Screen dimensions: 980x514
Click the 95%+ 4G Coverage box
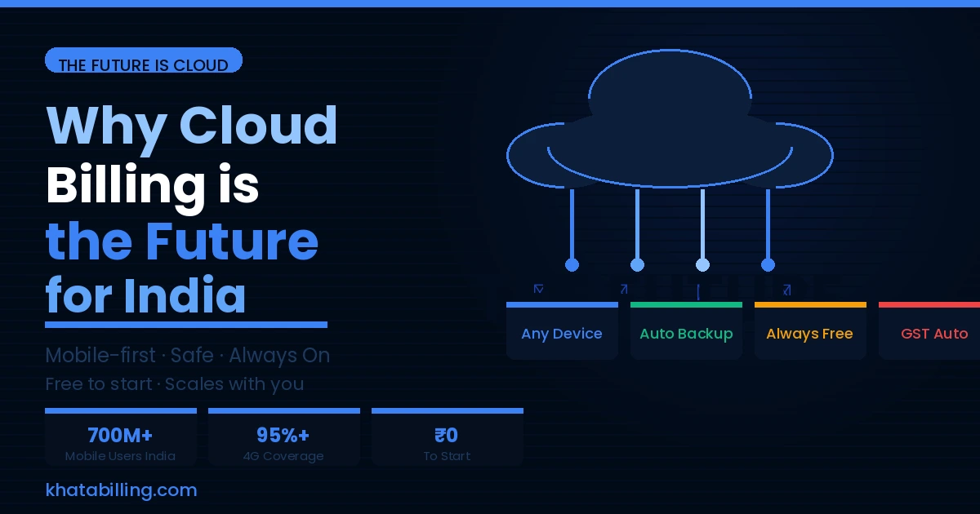coord(283,436)
